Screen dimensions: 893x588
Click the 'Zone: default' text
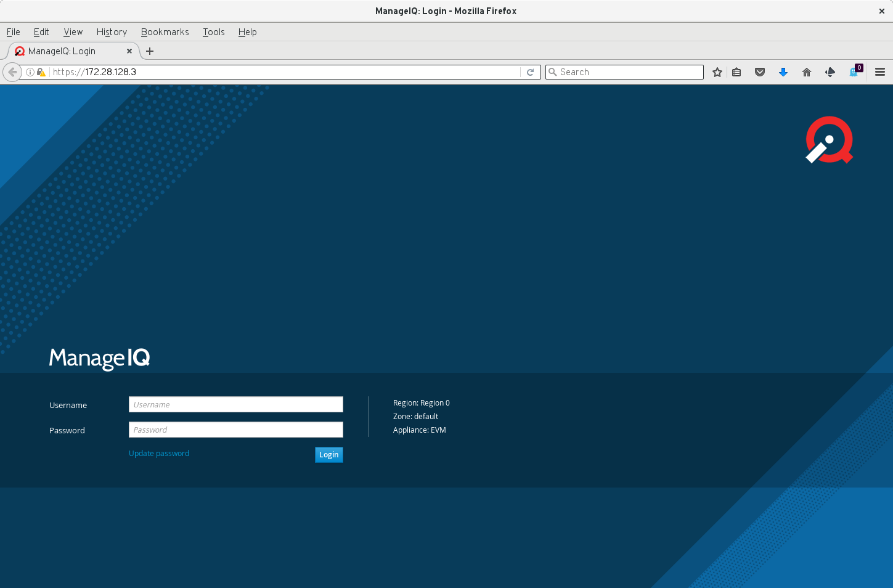pyautogui.click(x=416, y=417)
